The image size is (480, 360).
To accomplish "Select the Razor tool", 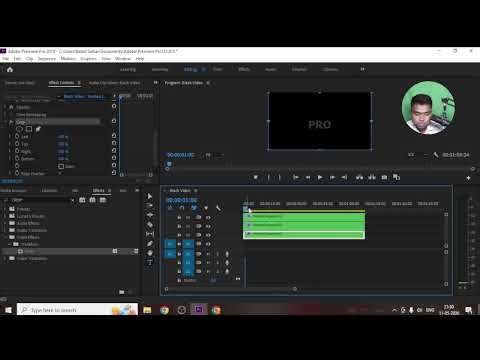I will (x=150, y=224).
